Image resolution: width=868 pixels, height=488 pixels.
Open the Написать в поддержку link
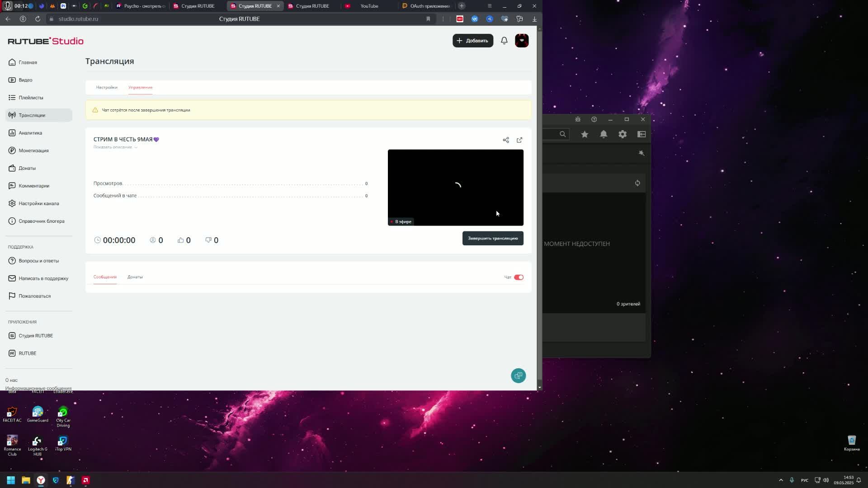(43, 278)
